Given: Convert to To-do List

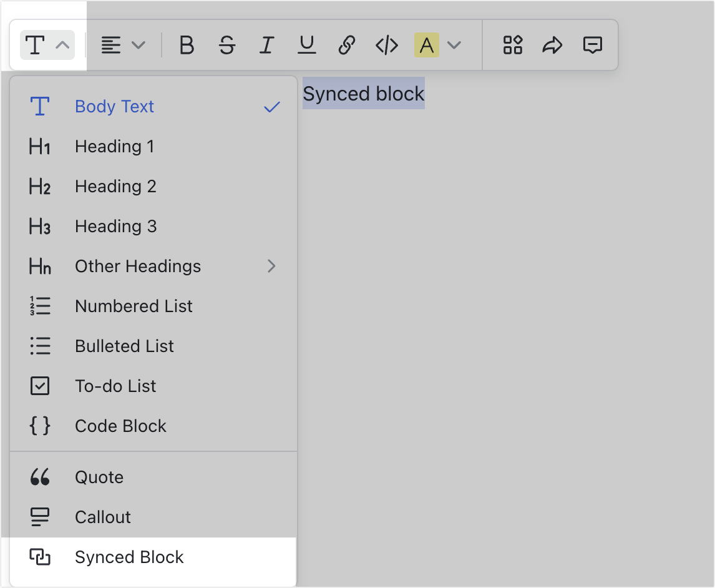Looking at the screenshot, I should pos(153,386).
